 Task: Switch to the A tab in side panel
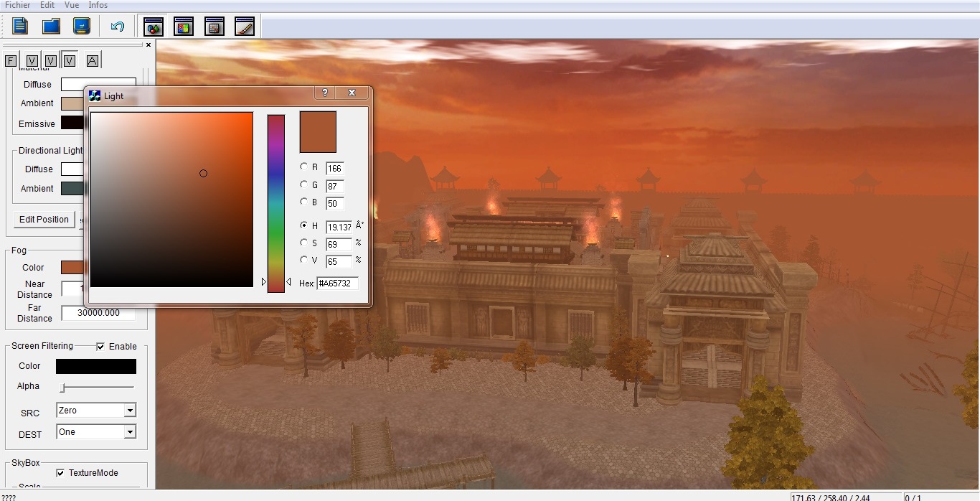coord(92,61)
